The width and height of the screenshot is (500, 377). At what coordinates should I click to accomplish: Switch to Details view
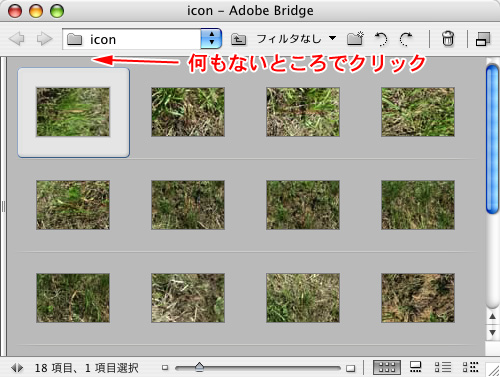tap(443, 367)
